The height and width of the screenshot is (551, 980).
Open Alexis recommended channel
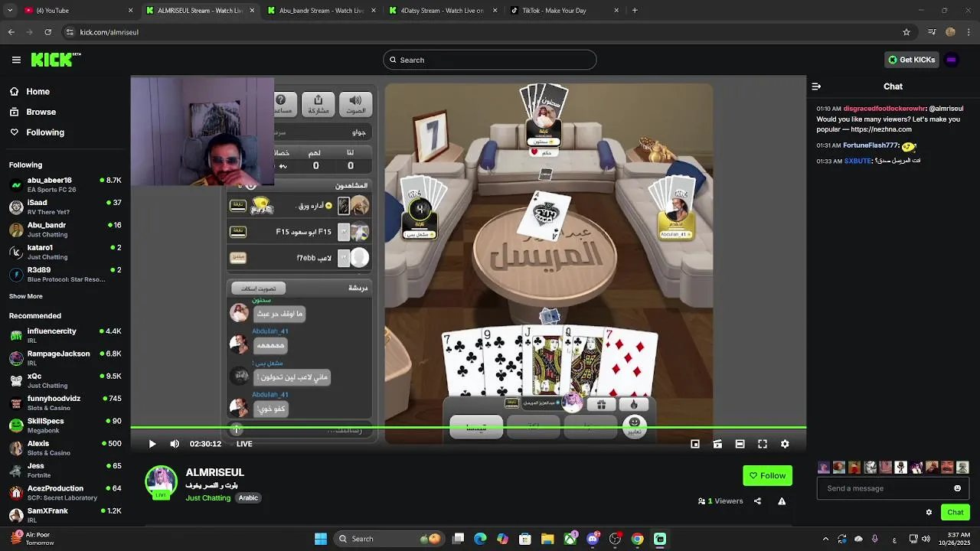click(65, 448)
